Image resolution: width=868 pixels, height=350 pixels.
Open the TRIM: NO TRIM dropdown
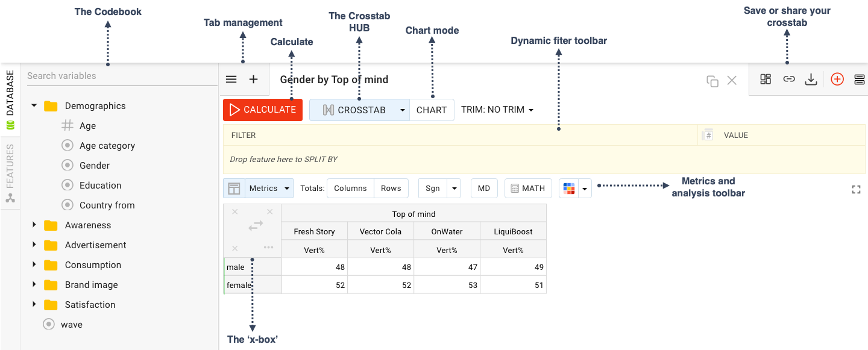[495, 110]
